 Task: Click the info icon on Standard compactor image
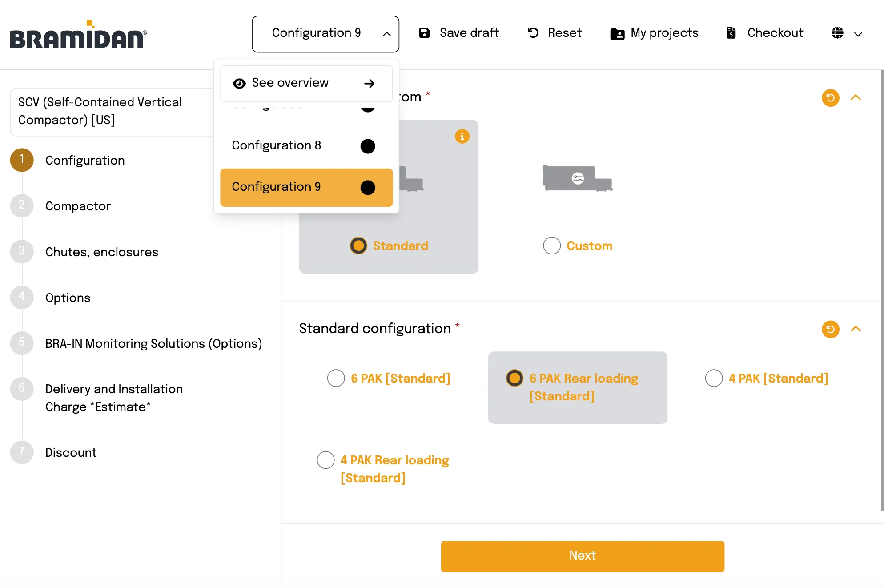click(462, 137)
